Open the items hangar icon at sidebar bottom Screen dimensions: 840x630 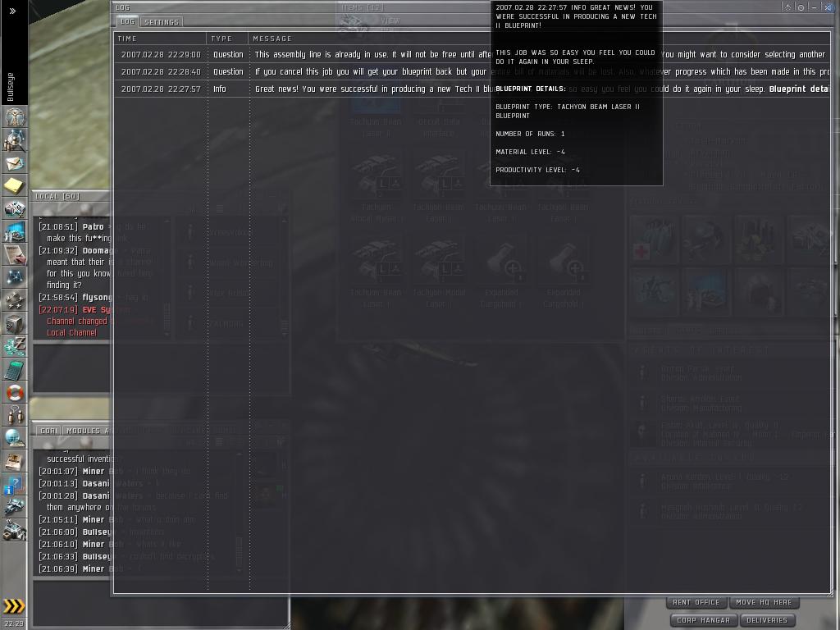[x=15, y=531]
